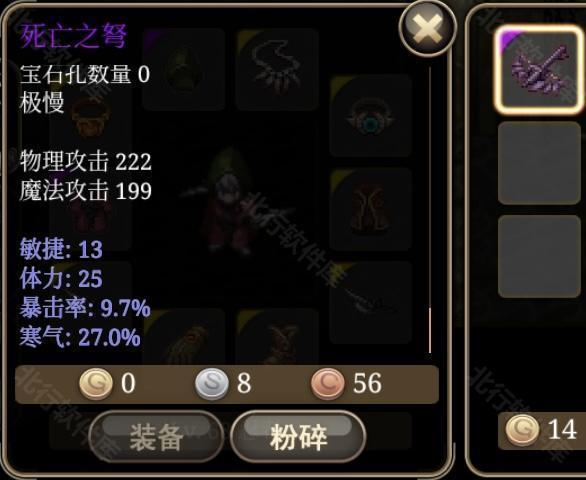Click the 暴击率 9.7% attribute line
Image resolution: width=586 pixels, height=480 pixels.
tap(85, 308)
